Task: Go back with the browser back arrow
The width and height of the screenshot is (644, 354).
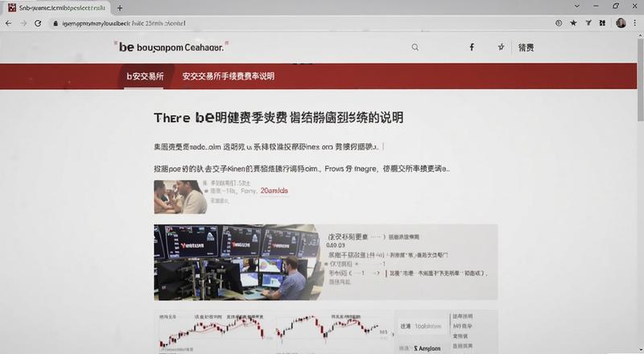Action: pos(8,23)
